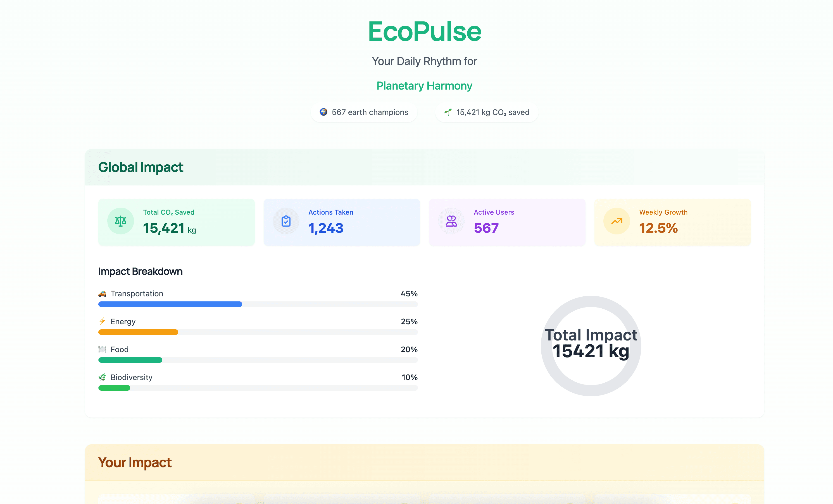Click the plate icon next to Food

click(102, 349)
